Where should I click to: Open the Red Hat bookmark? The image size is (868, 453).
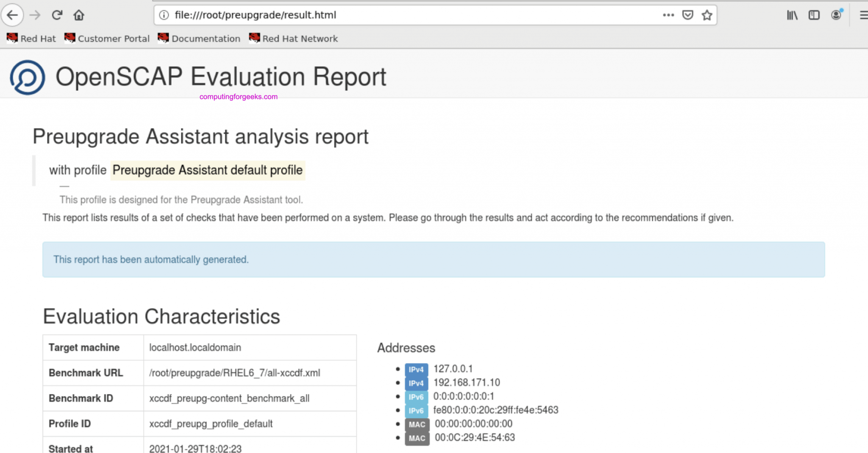coord(31,39)
